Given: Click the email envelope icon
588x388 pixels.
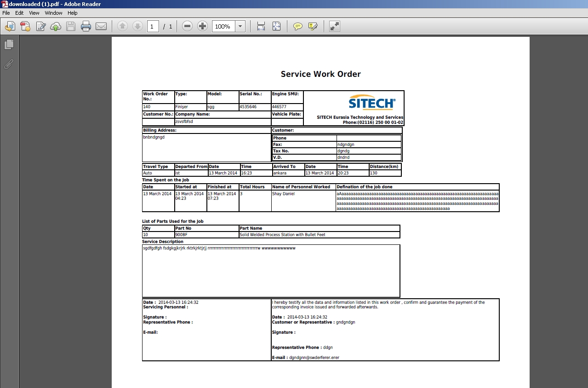Looking at the screenshot, I should tap(101, 26).
